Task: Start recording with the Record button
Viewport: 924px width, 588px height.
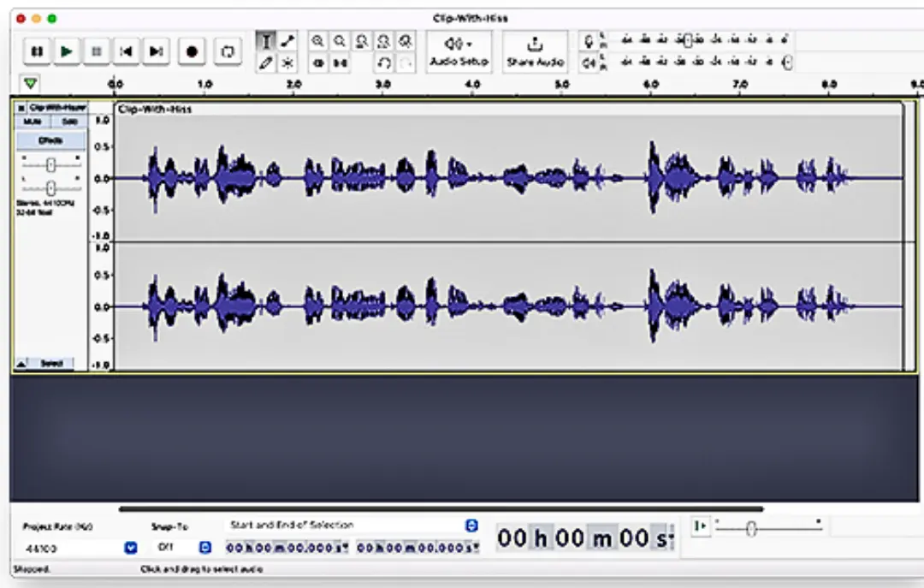Action: tap(192, 51)
